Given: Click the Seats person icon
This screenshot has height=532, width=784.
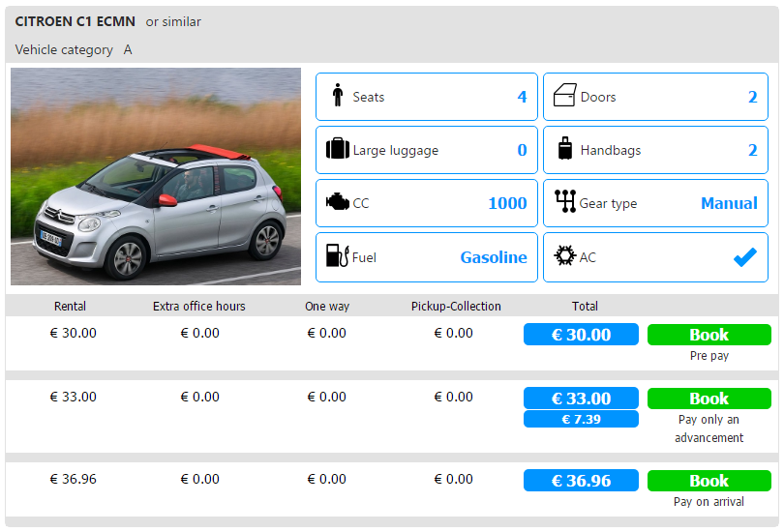Looking at the screenshot, I should 338,95.
